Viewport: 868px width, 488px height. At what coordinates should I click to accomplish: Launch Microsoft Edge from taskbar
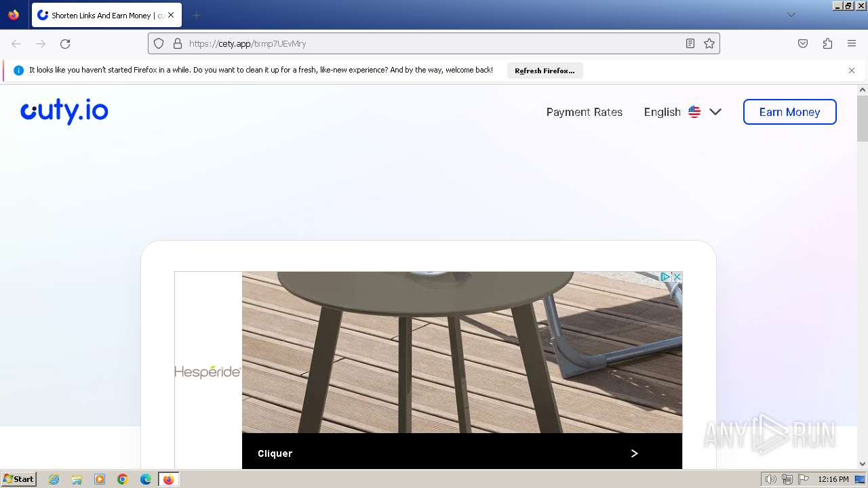click(146, 479)
